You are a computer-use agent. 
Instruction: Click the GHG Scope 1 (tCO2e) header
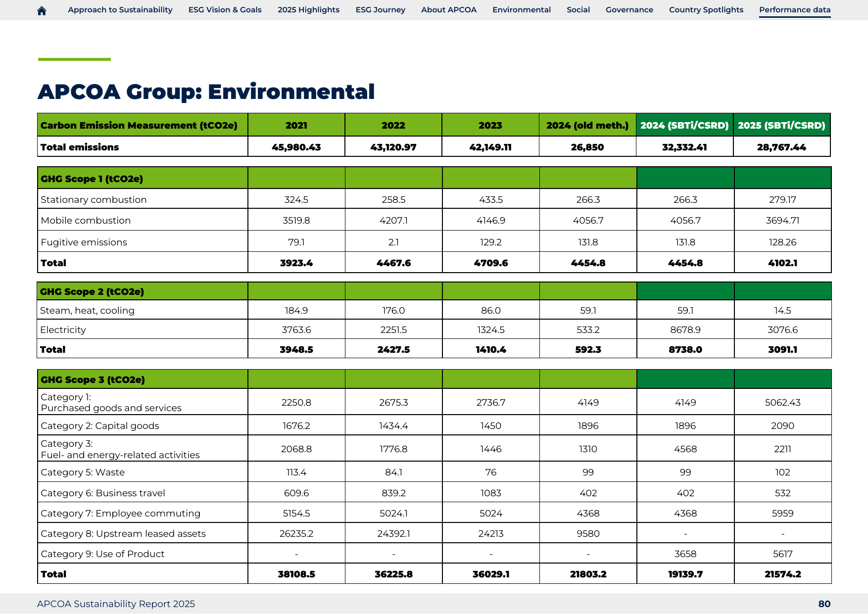(92, 179)
